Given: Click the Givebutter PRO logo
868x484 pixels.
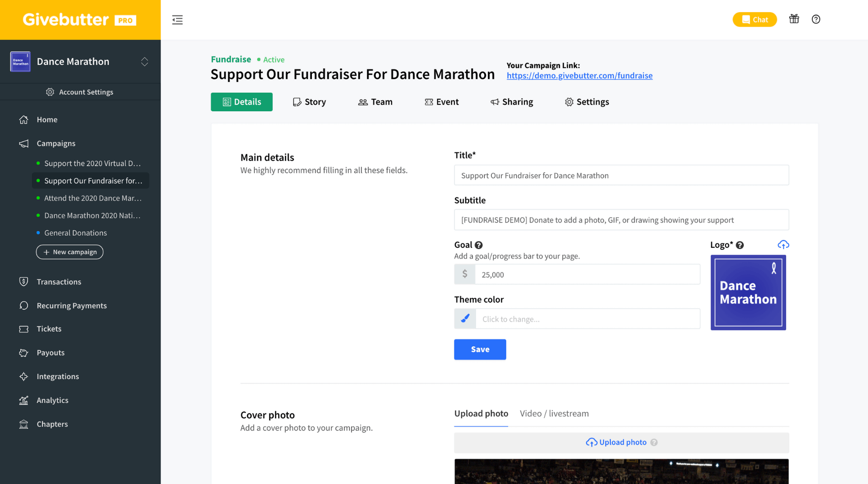Looking at the screenshot, I should 80,20.
